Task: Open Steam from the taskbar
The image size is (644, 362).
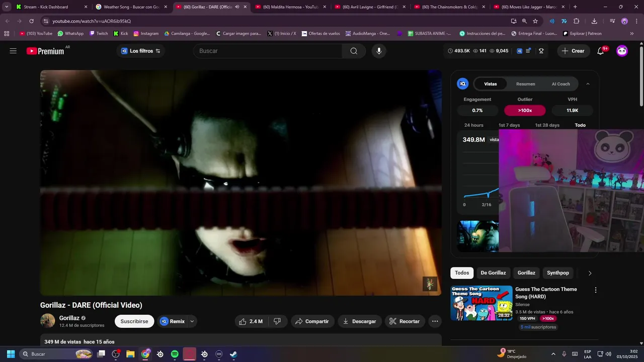Action: [234, 354]
